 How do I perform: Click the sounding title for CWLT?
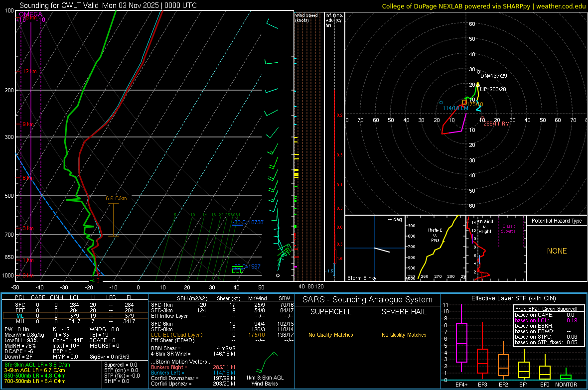coord(108,5)
